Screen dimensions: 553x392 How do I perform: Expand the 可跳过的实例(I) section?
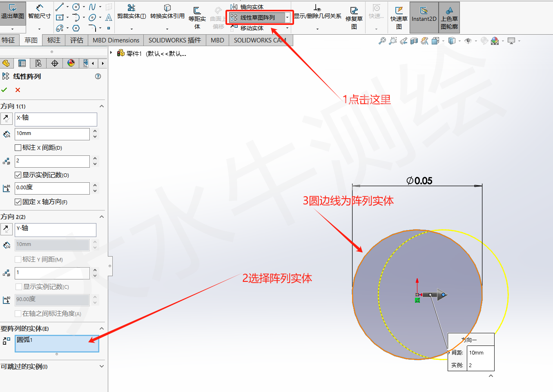coord(101,366)
